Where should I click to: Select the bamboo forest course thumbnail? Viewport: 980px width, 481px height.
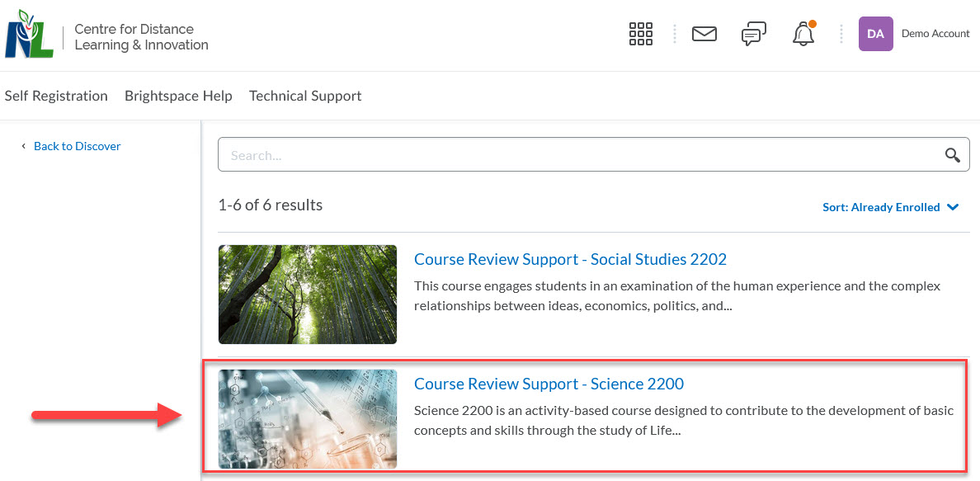pos(308,294)
